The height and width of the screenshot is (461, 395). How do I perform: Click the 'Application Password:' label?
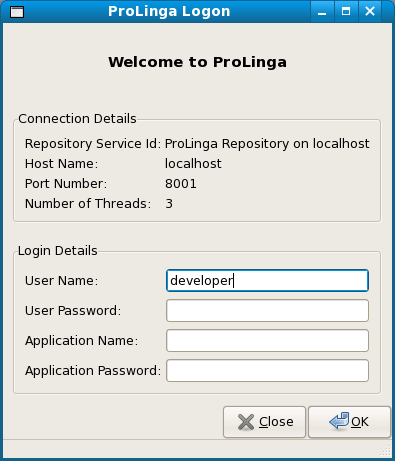tap(93, 371)
